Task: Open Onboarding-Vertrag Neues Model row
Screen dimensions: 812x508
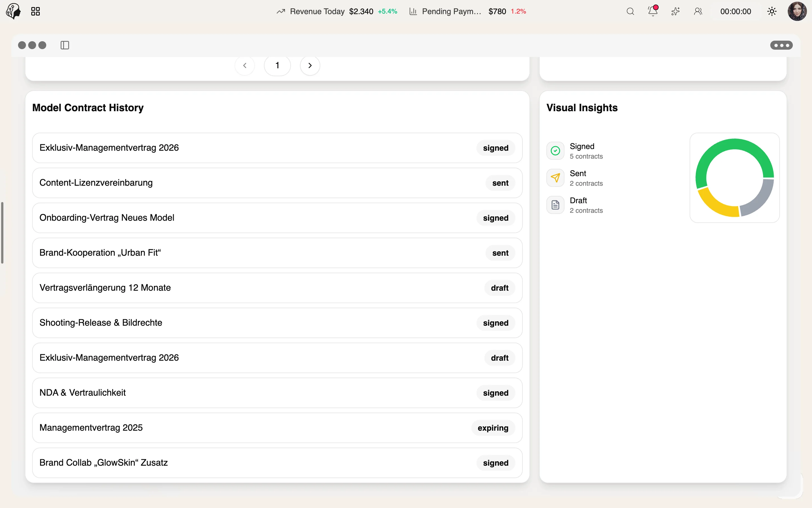Action: [x=277, y=218]
